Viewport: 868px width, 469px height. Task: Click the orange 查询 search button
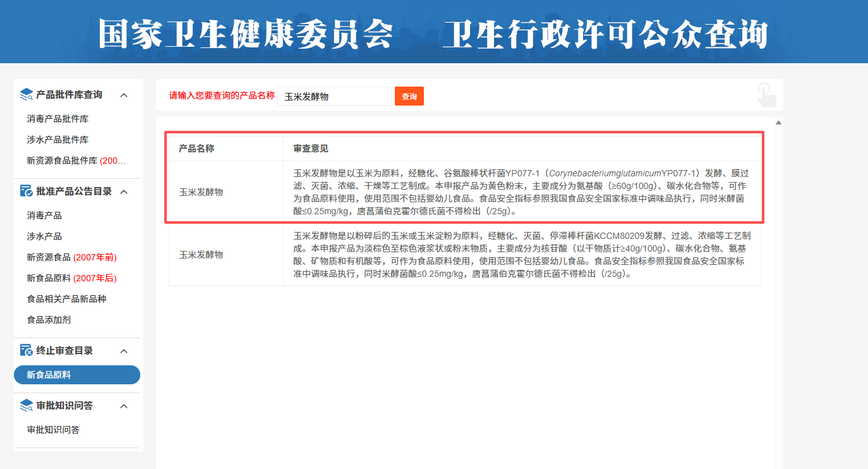(409, 96)
